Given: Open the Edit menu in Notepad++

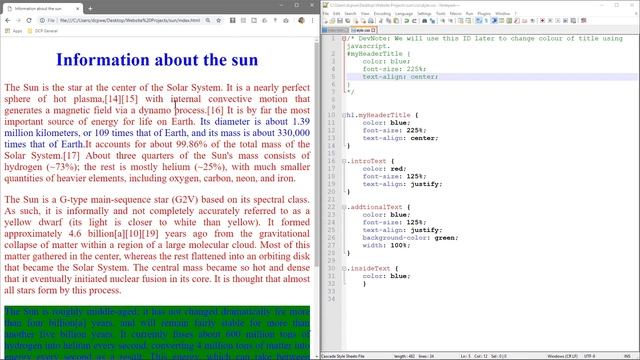Looking at the screenshot, I should (336, 13).
